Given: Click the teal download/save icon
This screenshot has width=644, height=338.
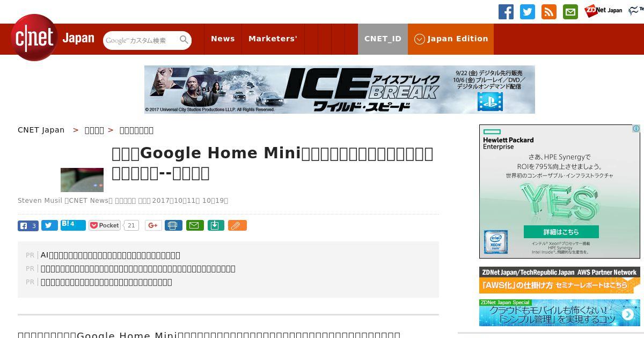Looking at the screenshot, I should coord(215,225).
